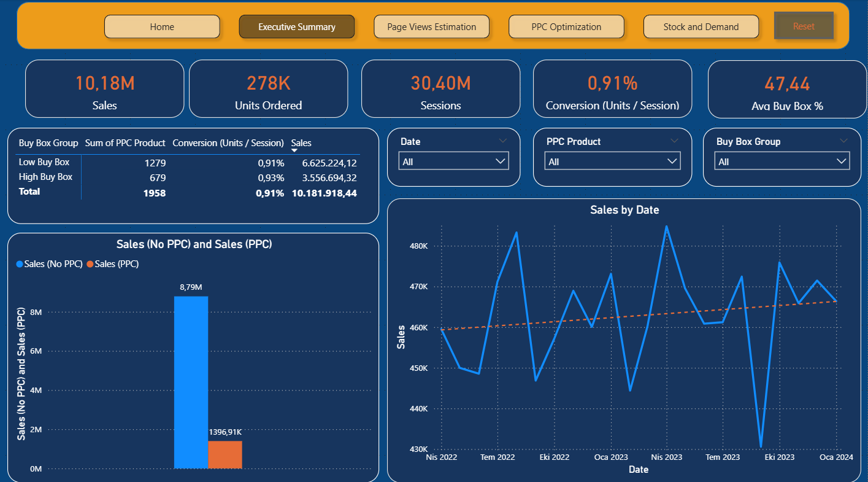Select the blue Sales (No PPC) bar
The height and width of the screenshot is (482, 868).
[x=191, y=383]
